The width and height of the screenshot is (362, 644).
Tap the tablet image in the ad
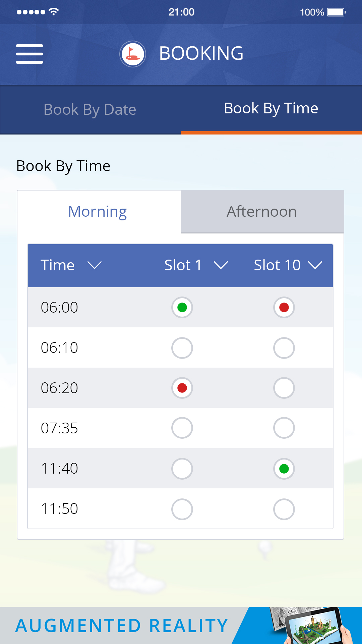[315, 627]
